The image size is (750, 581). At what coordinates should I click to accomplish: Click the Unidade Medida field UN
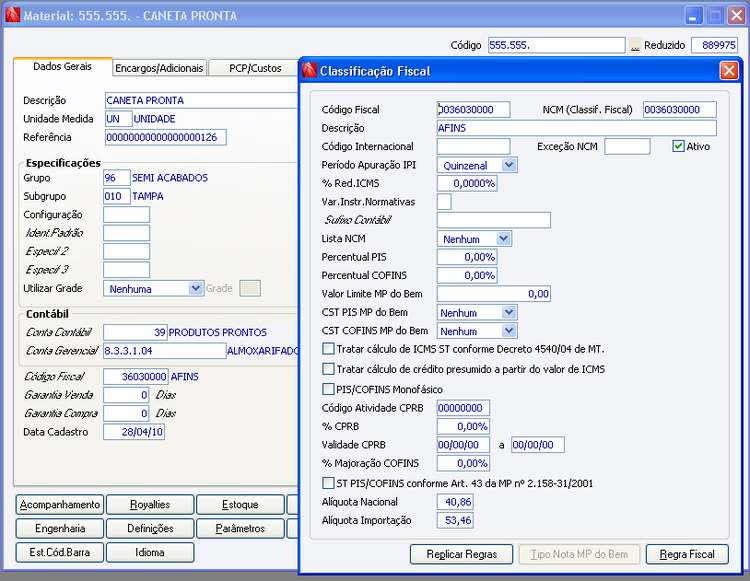tap(118, 119)
